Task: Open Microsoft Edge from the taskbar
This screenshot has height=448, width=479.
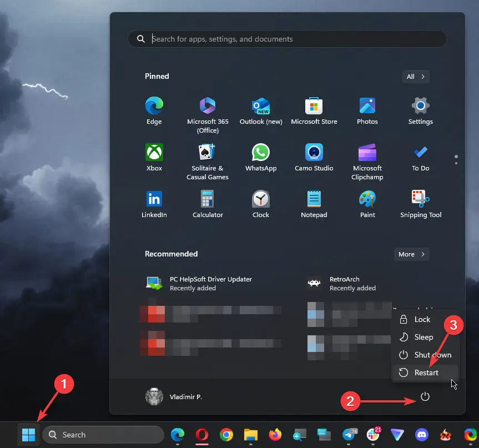Action: tap(178, 435)
